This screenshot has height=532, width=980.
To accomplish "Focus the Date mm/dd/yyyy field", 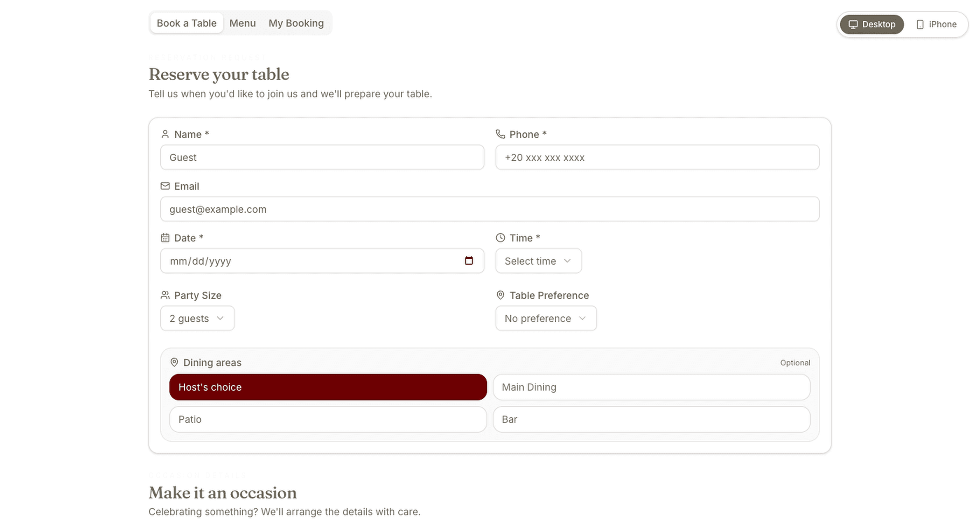I will coord(322,261).
